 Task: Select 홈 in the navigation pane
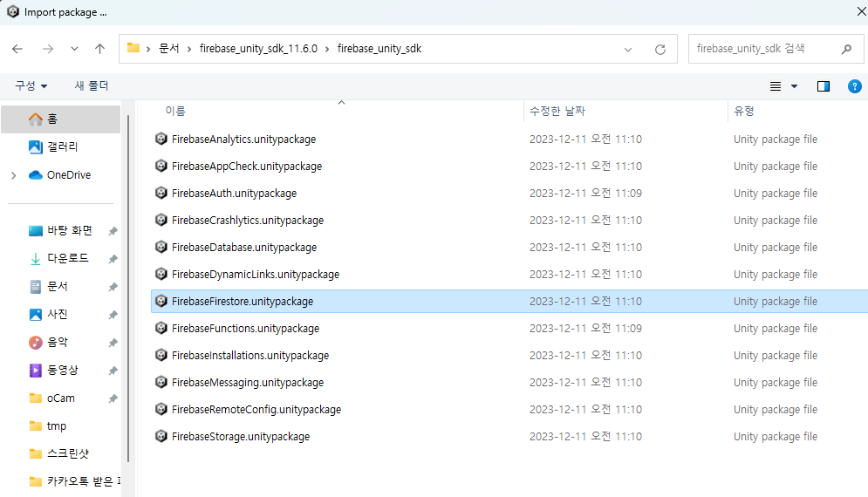61,119
